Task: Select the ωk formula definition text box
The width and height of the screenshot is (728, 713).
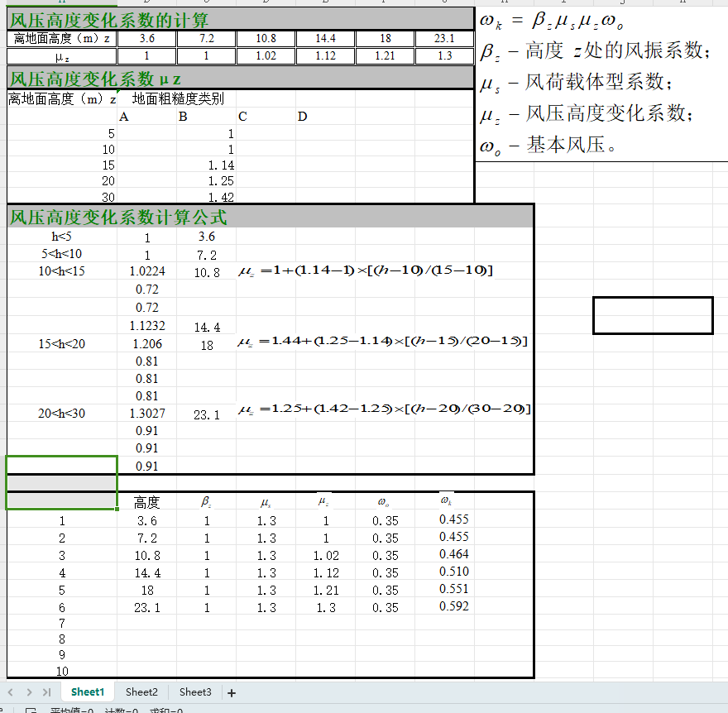Action: coord(601,84)
